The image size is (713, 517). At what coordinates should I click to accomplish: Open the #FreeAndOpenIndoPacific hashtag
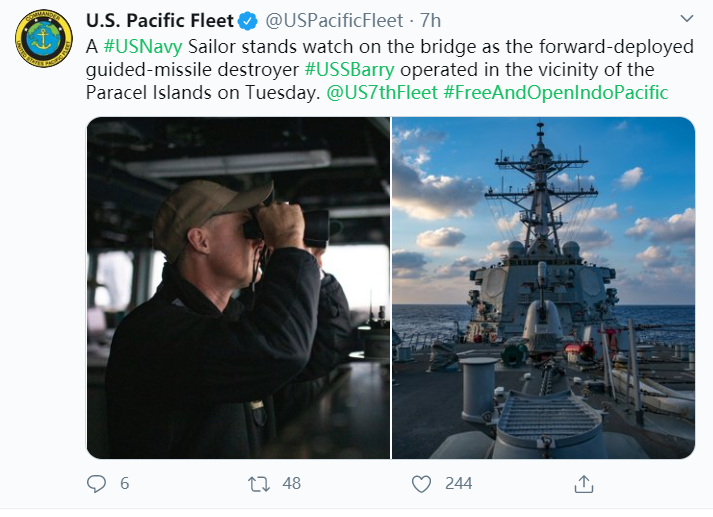coord(555,93)
